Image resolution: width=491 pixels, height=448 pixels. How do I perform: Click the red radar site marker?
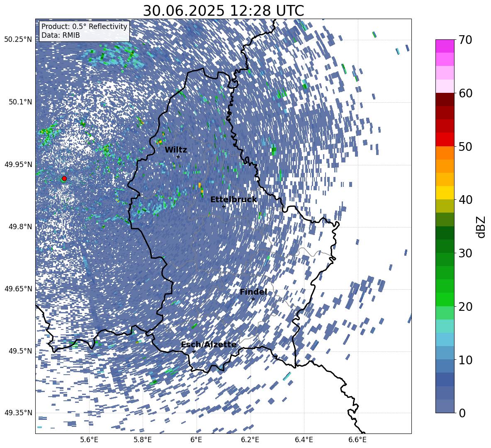point(64,178)
